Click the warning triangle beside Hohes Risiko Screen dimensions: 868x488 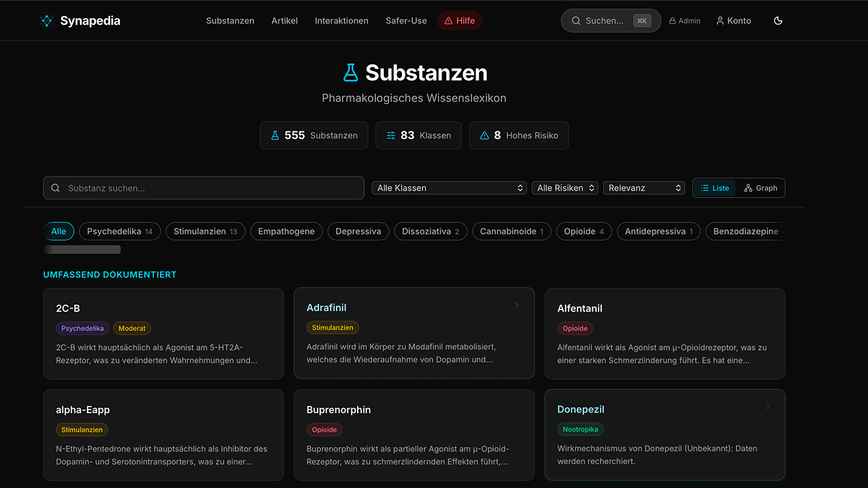click(x=485, y=135)
